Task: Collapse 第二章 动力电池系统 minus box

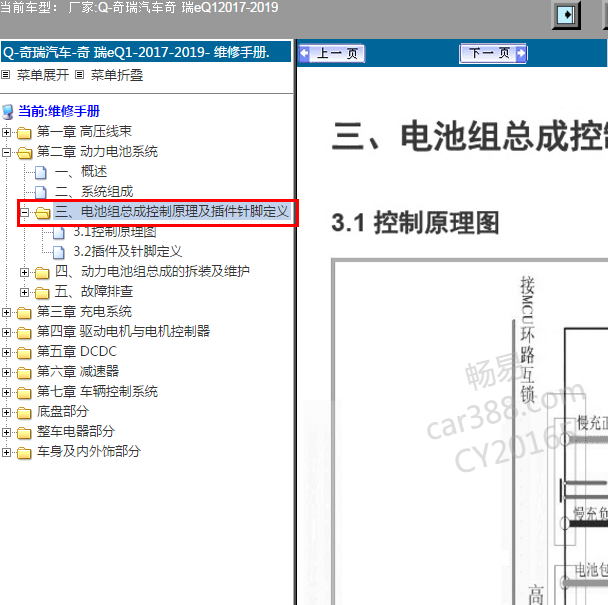Action: pyautogui.click(x=6, y=152)
